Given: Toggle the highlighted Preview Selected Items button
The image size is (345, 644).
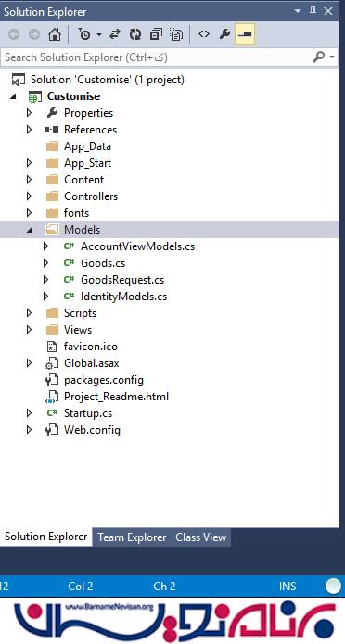Looking at the screenshot, I should (245, 34).
